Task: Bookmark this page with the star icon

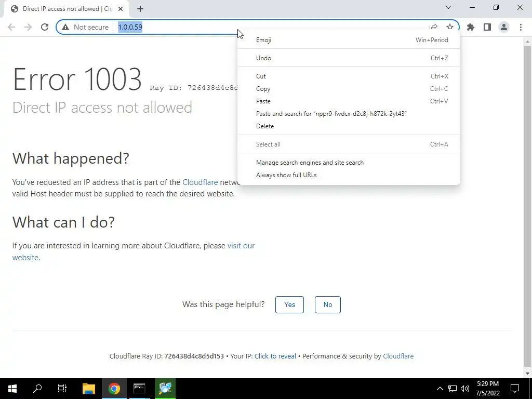Action: click(450, 27)
